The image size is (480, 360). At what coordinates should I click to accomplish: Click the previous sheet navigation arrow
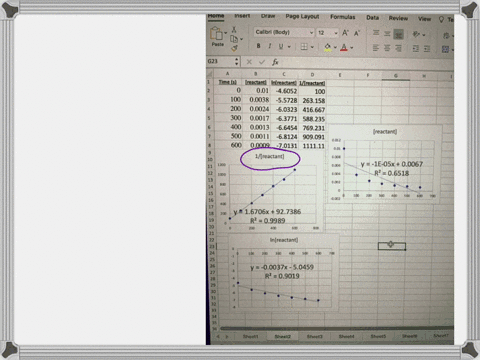tap(218, 337)
